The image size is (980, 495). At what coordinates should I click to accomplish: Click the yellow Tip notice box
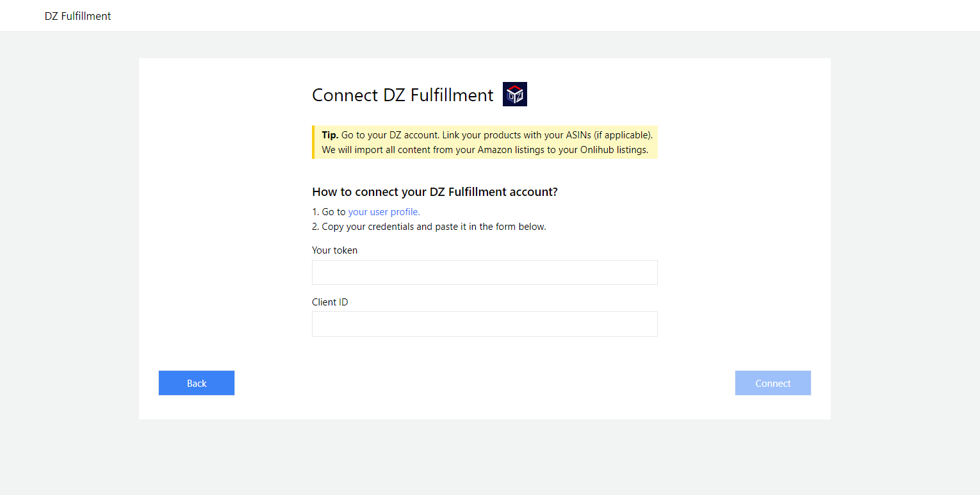[485, 142]
